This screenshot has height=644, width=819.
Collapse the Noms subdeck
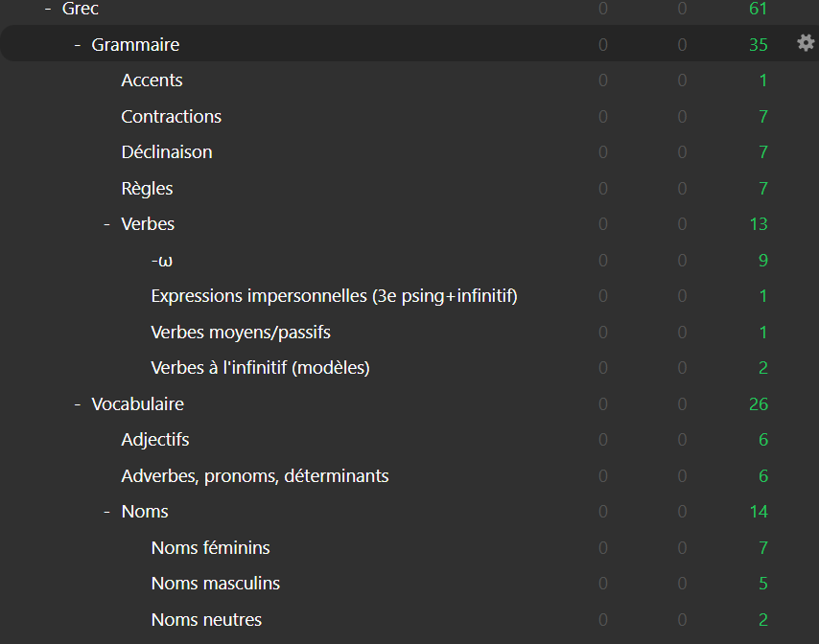click(107, 512)
